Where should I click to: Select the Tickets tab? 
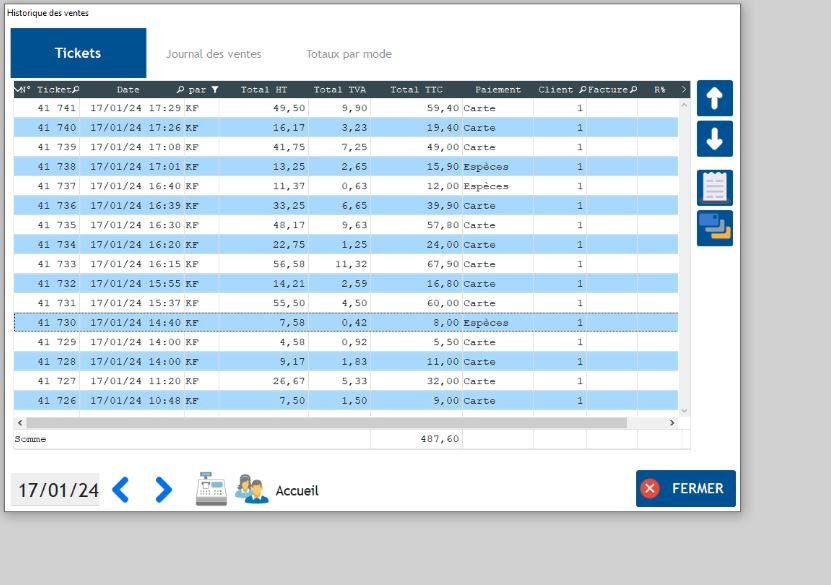78,53
